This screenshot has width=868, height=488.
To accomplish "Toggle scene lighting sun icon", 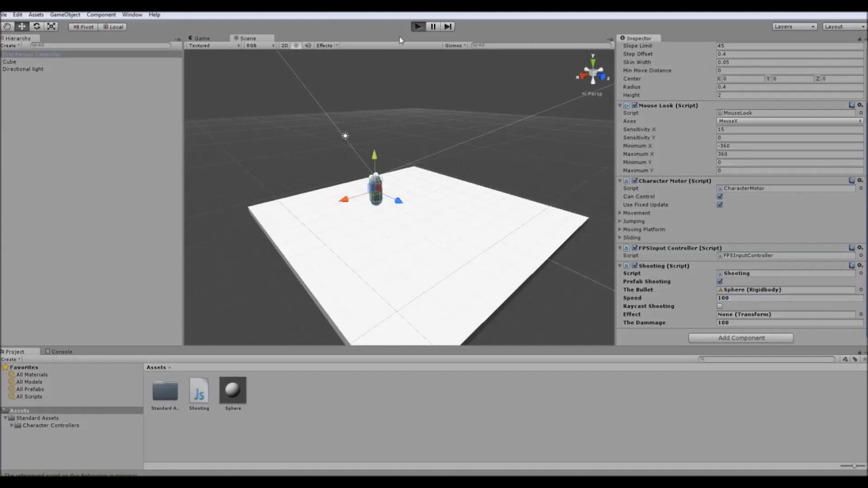I will click(296, 45).
